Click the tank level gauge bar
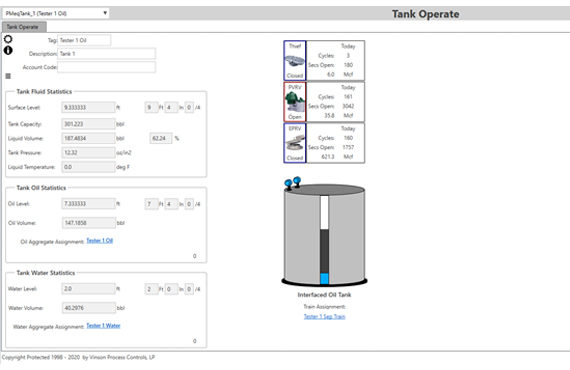 click(325, 240)
